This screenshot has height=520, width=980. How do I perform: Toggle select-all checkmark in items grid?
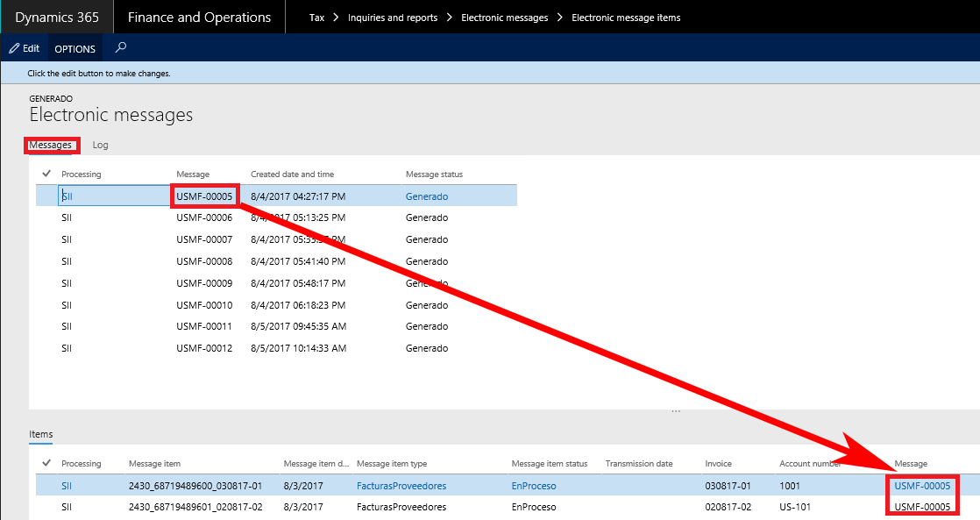(46, 462)
